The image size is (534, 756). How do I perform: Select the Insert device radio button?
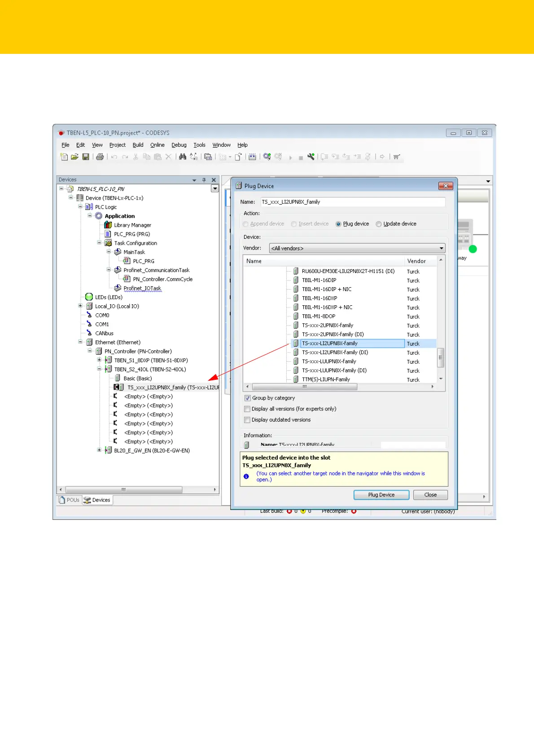[x=294, y=224]
